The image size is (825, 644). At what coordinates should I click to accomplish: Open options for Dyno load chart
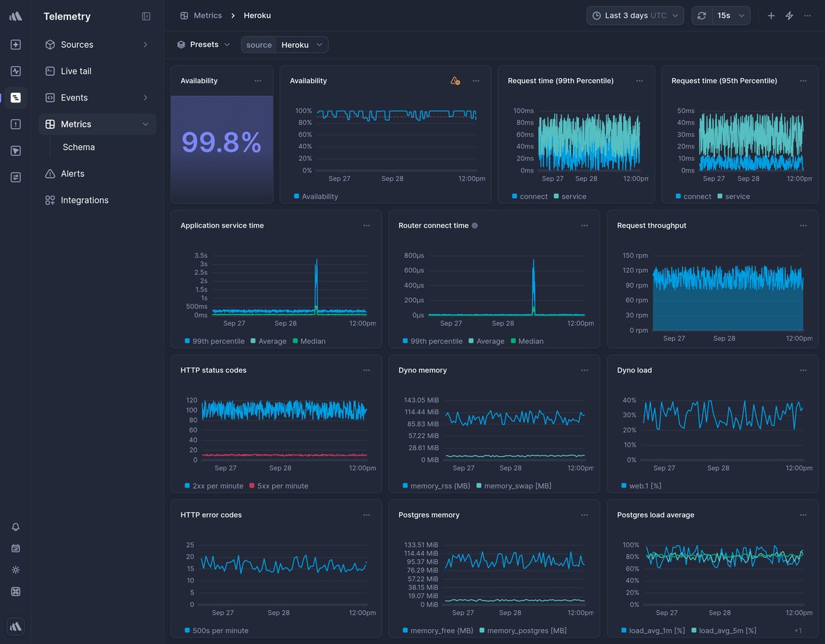click(x=803, y=371)
